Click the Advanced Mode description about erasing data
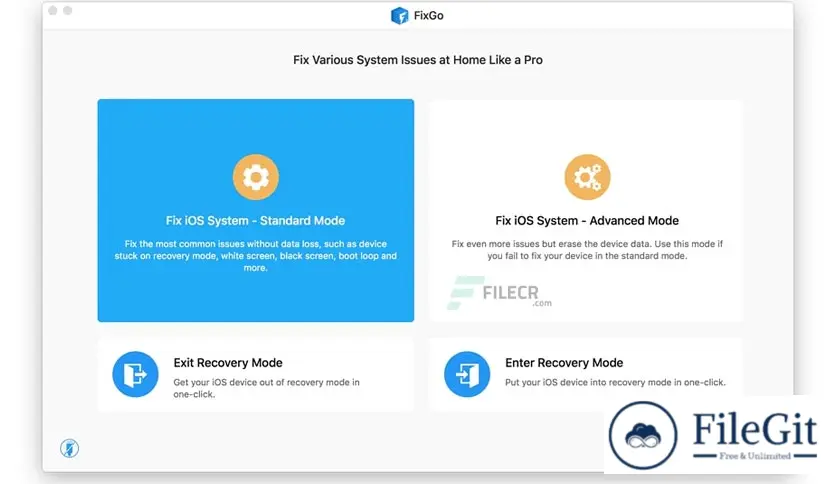 coord(587,250)
